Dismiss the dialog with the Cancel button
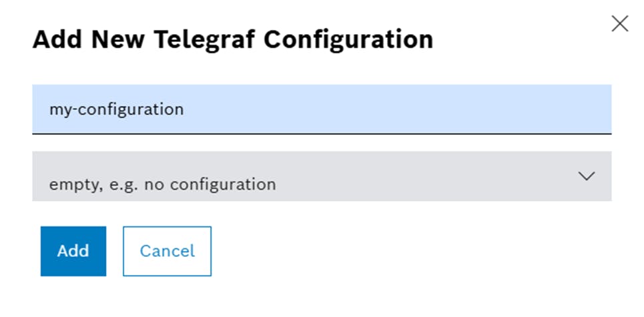The width and height of the screenshot is (644, 317). click(x=167, y=251)
